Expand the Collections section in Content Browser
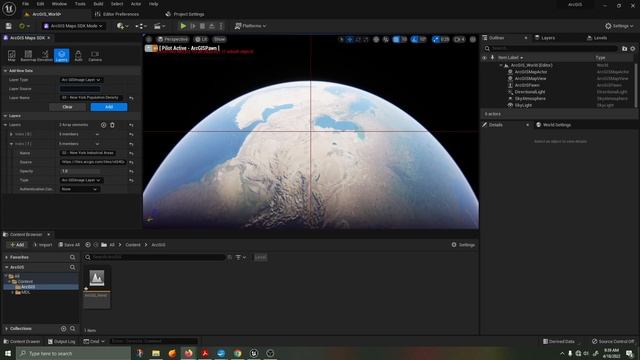This screenshot has width=640, height=360. [x=7, y=329]
